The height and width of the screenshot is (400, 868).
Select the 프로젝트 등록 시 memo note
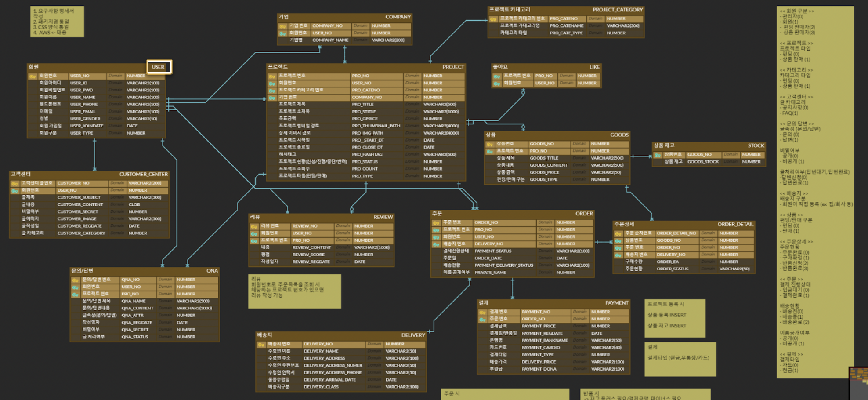pyautogui.click(x=675, y=319)
